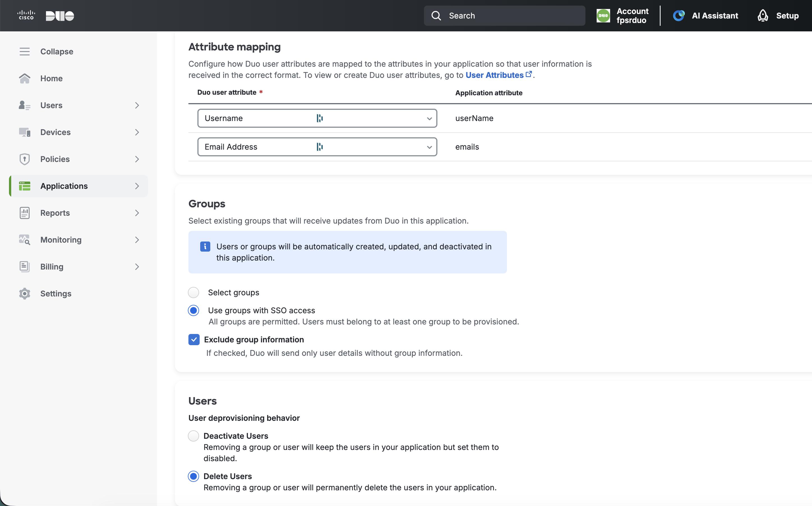Click the Users person icon
The width and height of the screenshot is (812, 506).
pyautogui.click(x=24, y=105)
